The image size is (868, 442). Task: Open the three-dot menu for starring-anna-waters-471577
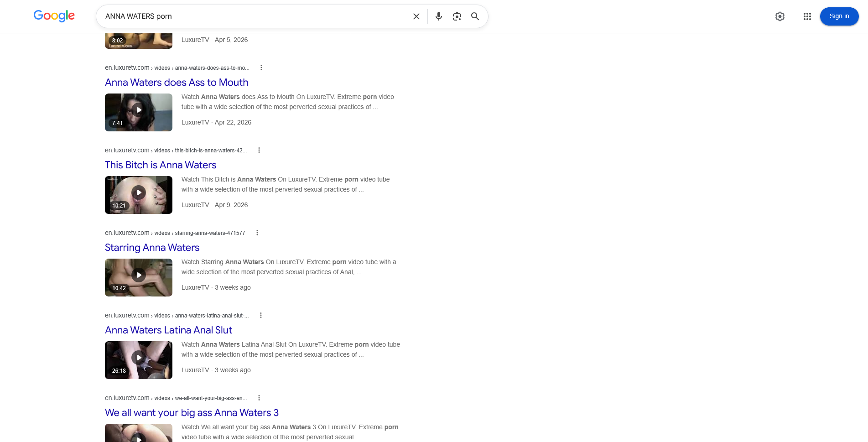click(x=257, y=233)
